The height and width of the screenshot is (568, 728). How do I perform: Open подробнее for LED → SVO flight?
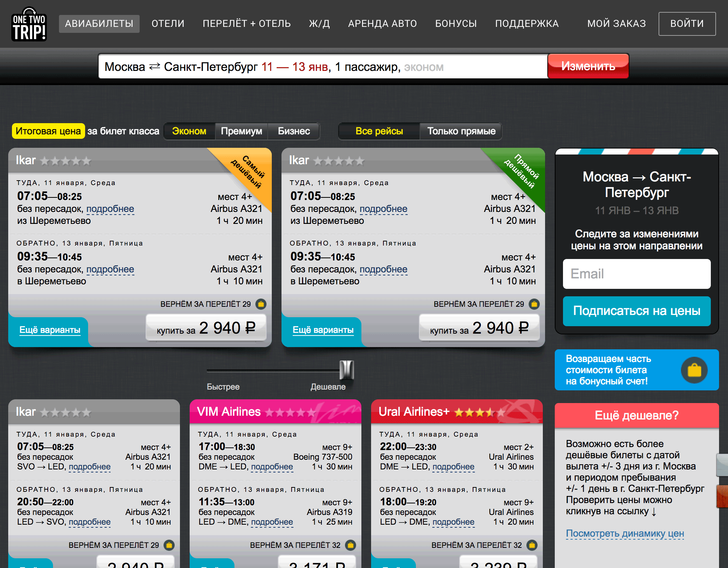(x=90, y=522)
